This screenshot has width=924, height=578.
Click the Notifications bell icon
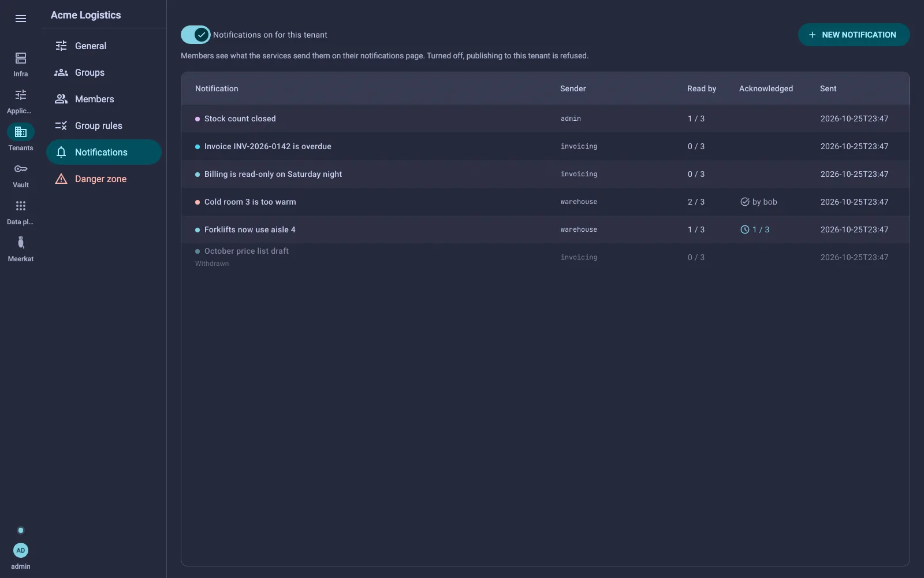pos(61,152)
